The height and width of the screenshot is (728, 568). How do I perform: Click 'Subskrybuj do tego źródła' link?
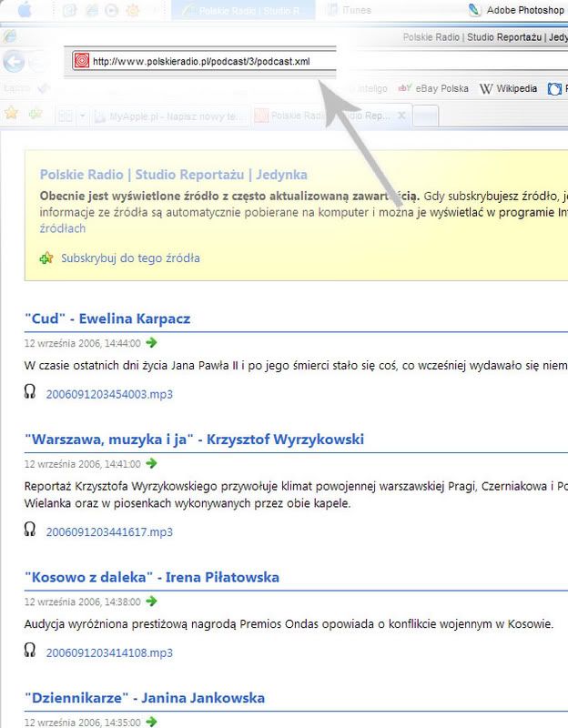click(x=130, y=258)
